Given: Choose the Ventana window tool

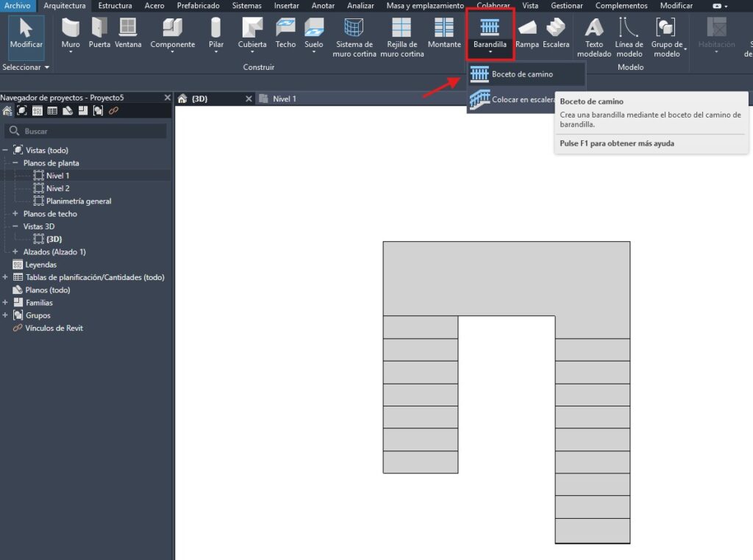Looking at the screenshot, I should (x=128, y=34).
